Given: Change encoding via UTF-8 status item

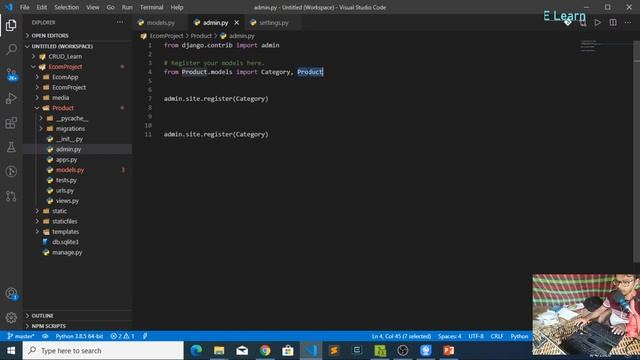Looking at the screenshot, I should pos(476,336).
